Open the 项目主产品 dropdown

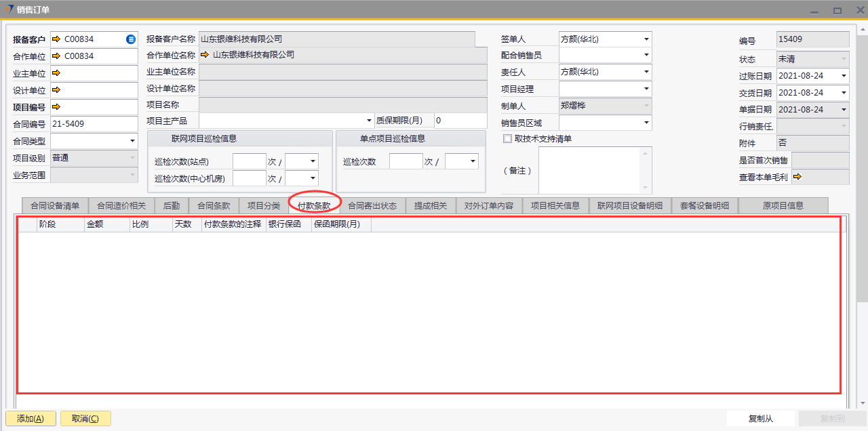click(x=370, y=121)
